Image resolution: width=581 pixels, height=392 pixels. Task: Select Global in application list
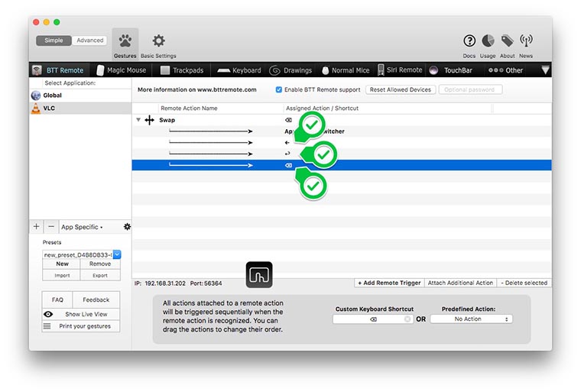pyautogui.click(x=80, y=96)
